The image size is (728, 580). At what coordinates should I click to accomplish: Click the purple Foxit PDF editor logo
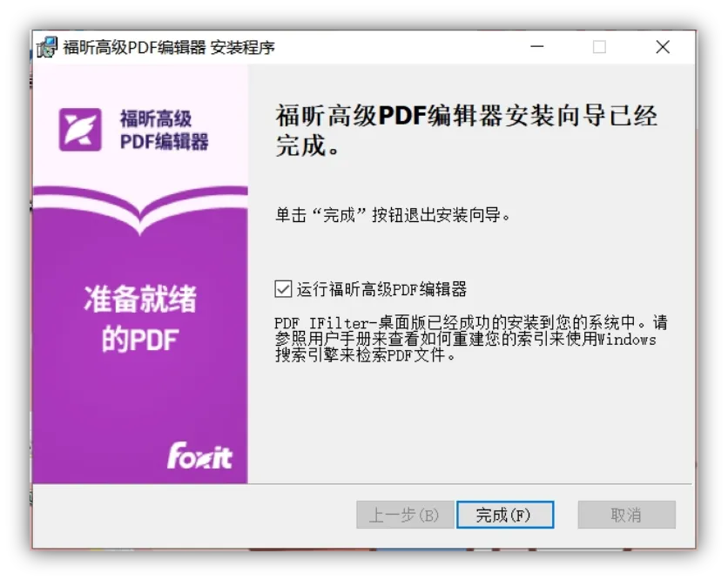(x=80, y=130)
